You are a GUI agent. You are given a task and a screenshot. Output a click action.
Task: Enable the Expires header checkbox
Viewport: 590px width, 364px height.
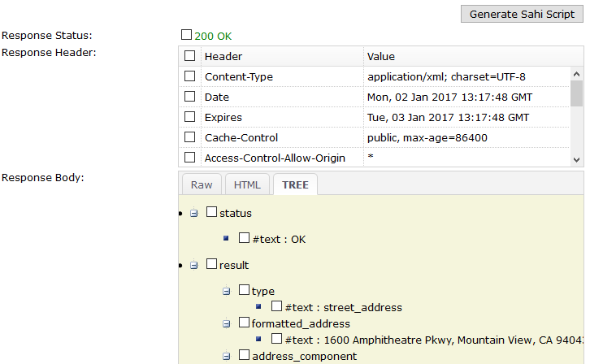(190, 117)
